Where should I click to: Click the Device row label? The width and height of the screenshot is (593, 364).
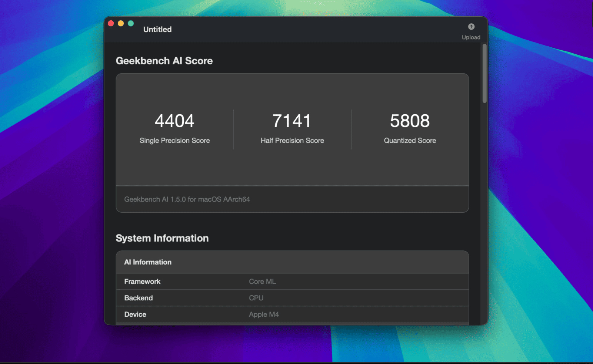pyautogui.click(x=135, y=314)
